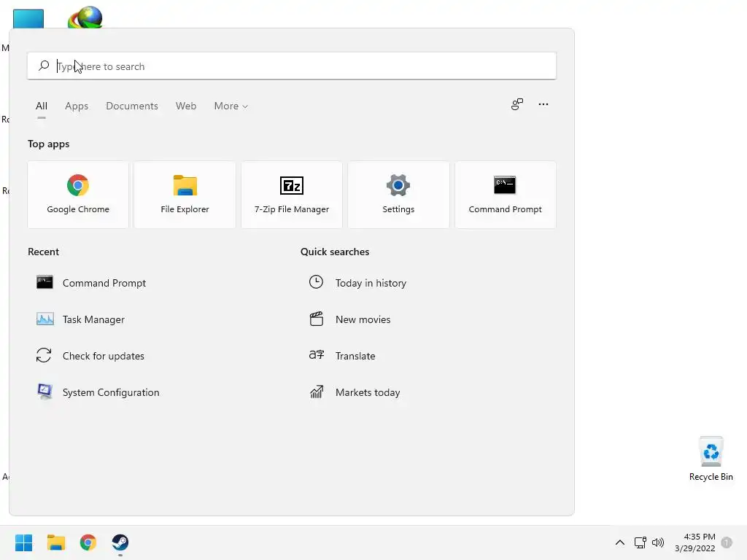Show hidden tray icons chevron

coord(620,542)
